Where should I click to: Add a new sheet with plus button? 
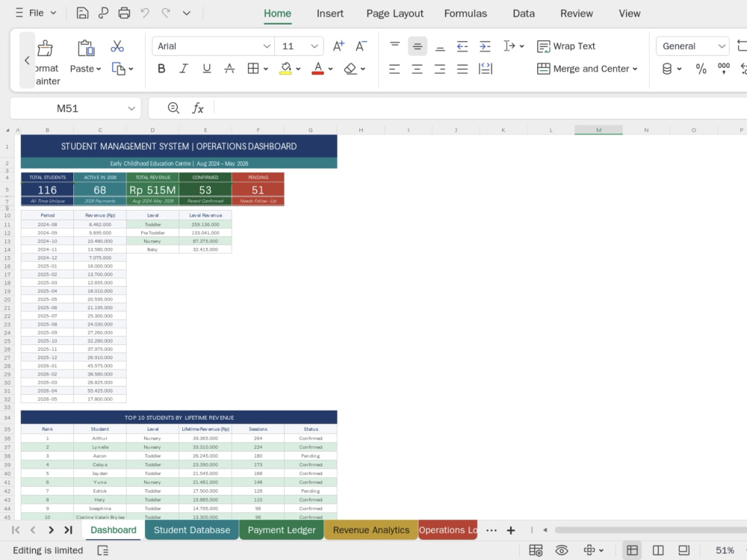pos(511,530)
